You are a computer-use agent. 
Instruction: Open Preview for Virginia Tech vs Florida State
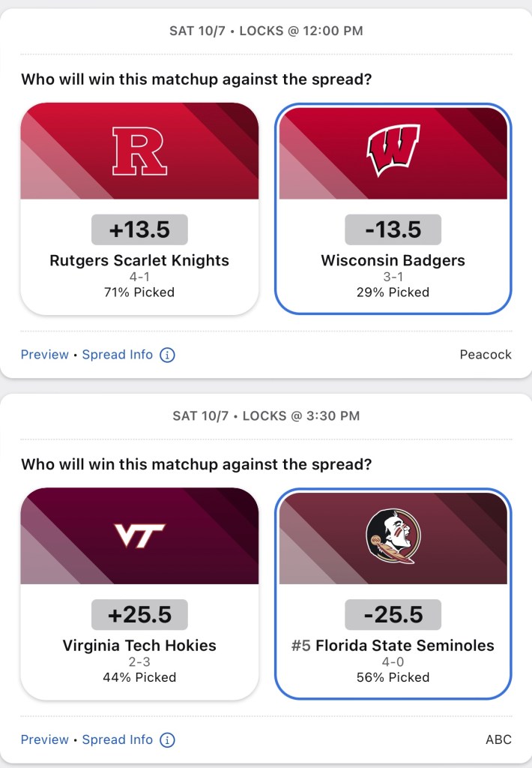44,740
